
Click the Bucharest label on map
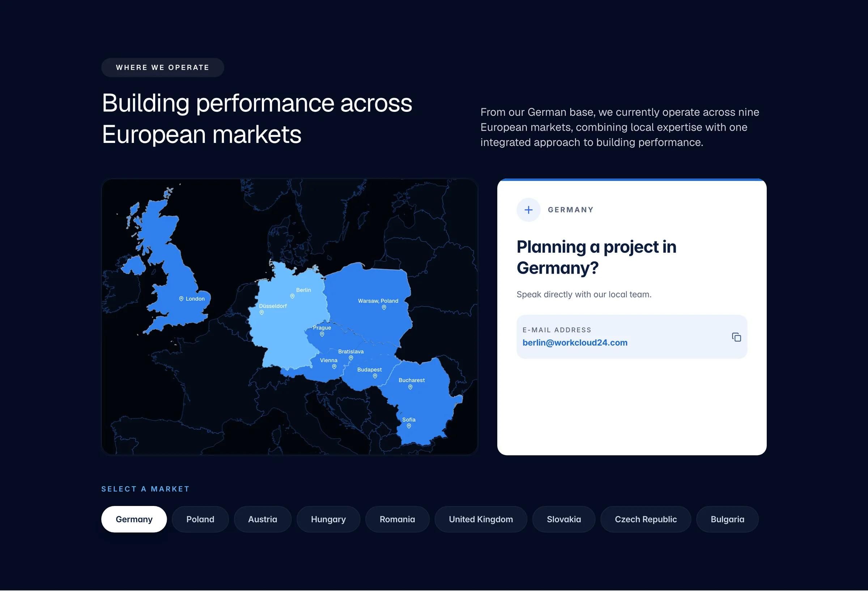click(412, 380)
